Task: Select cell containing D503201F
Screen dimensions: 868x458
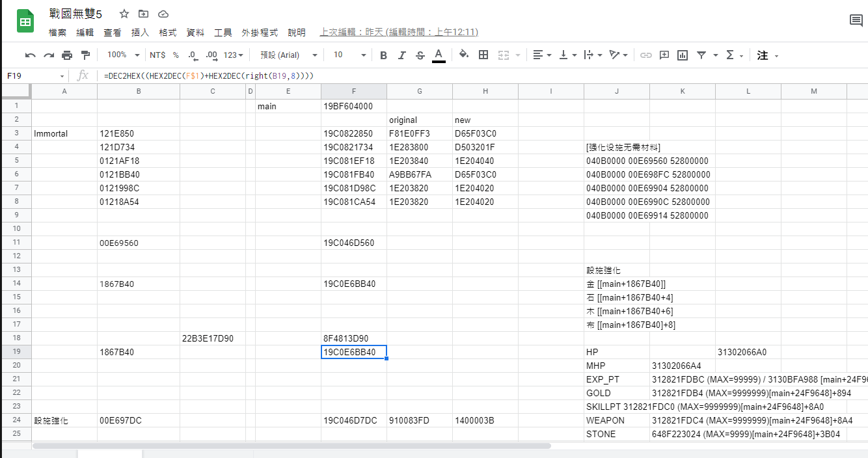Action: [485, 147]
